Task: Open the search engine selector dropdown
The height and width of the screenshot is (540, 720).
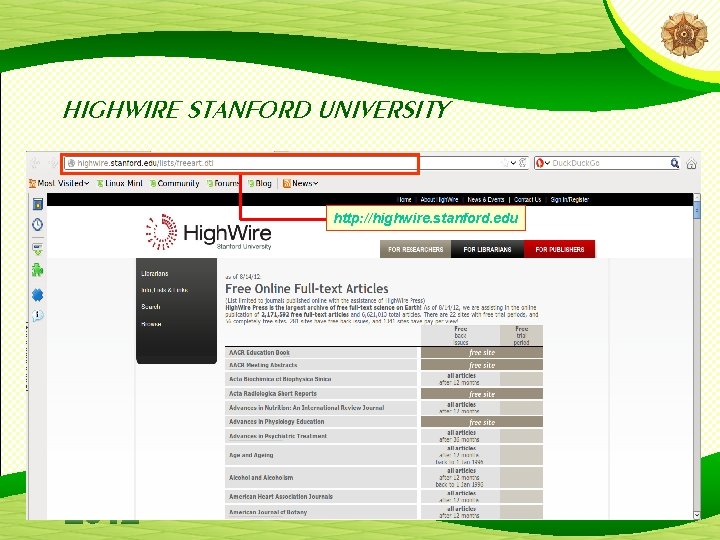Action: point(543,163)
